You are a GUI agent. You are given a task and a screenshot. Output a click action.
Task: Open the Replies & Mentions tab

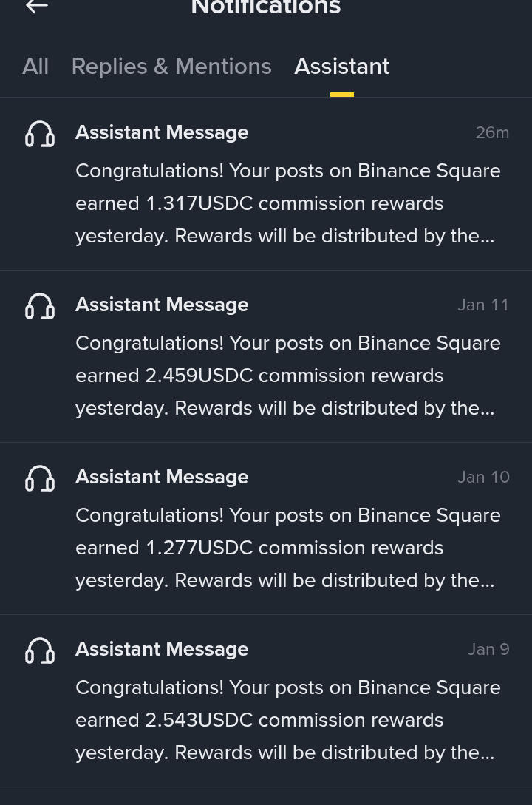tap(171, 67)
